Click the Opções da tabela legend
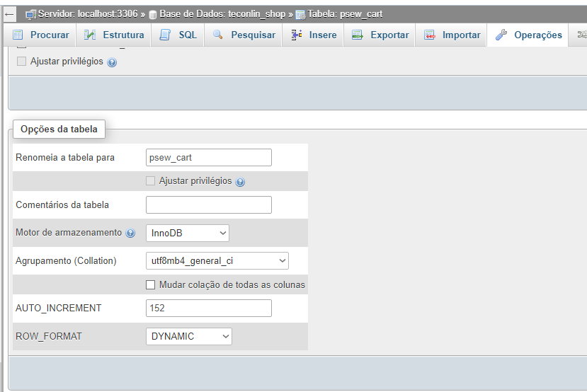This screenshot has height=392, width=587. (x=59, y=129)
